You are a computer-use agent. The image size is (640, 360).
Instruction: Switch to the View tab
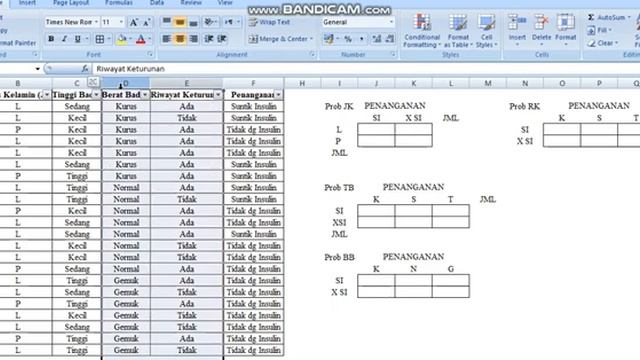(x=225, y=3)
